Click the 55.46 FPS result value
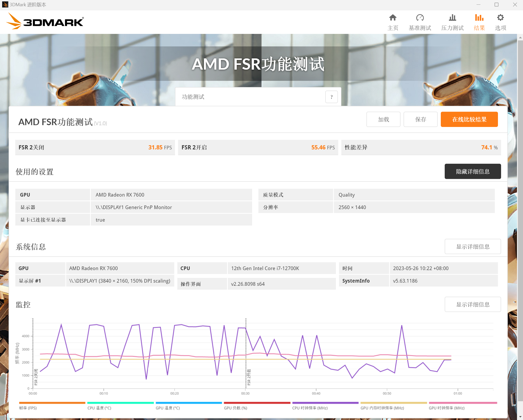The height and width of the screenshot is (420, 523). [x=323, y=148]
